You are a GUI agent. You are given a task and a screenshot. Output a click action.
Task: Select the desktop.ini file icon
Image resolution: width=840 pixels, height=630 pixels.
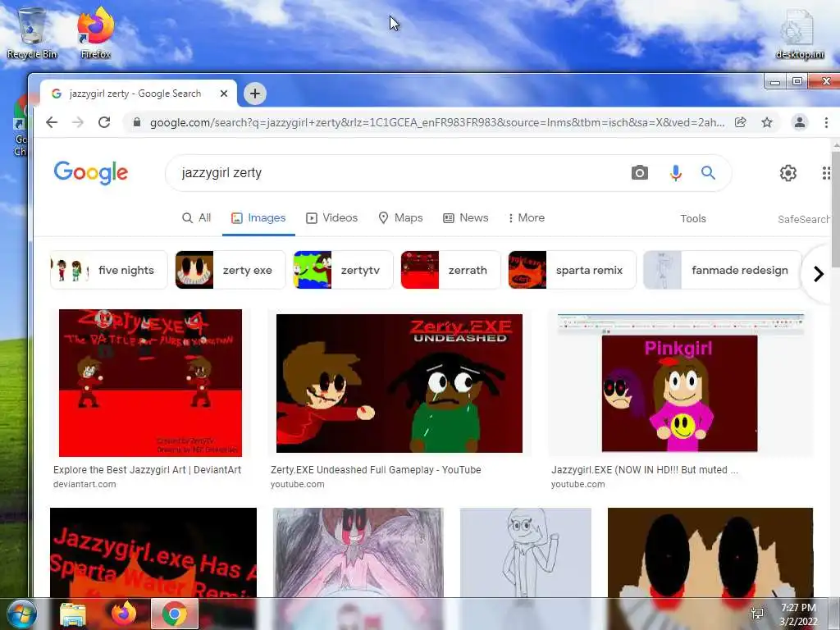[800, 33]
